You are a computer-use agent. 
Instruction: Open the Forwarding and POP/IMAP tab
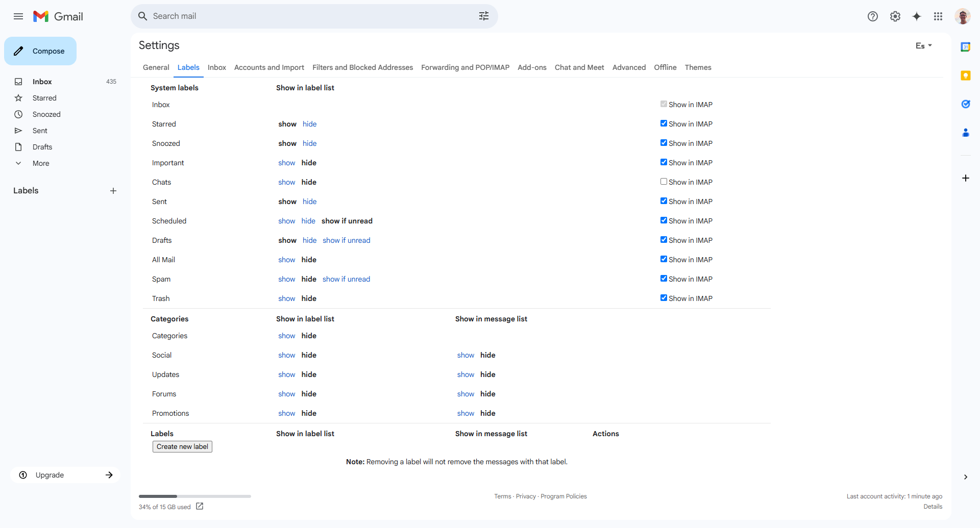(465, 67)
